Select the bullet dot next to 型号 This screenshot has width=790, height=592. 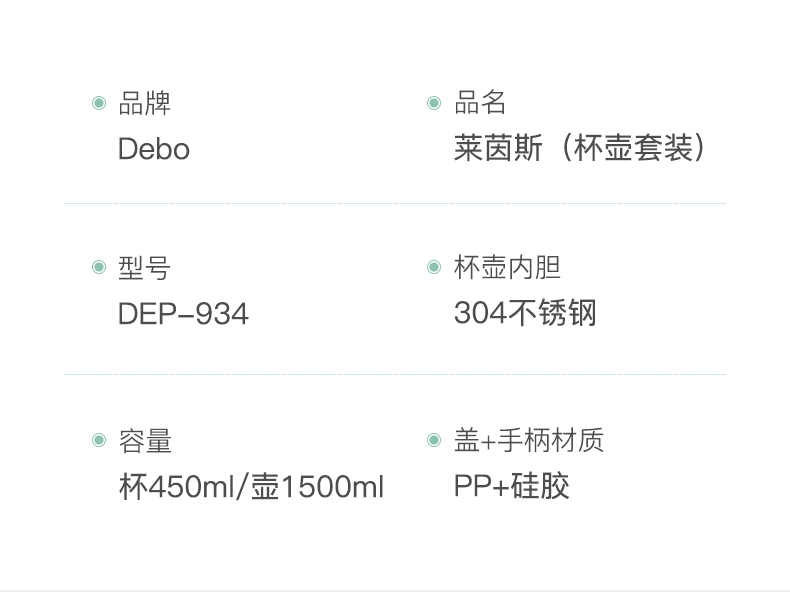point(99,267)
